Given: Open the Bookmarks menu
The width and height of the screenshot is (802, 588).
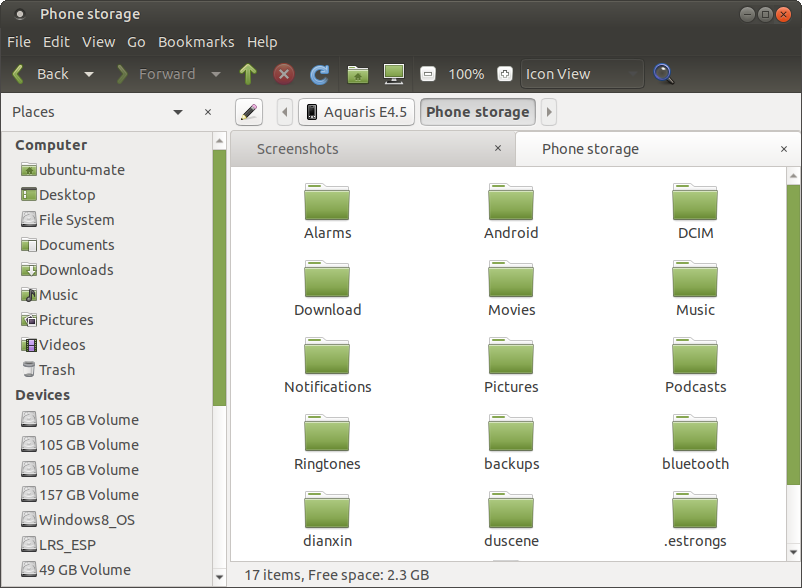Looking at the screenshot, I should tap(196, 42).
